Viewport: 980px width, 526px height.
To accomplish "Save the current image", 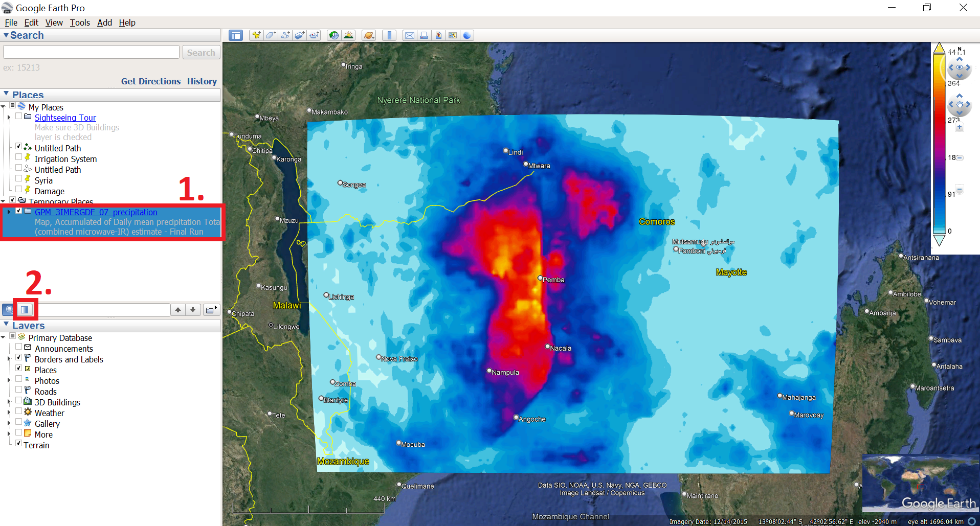I will [x=438, y=35].
